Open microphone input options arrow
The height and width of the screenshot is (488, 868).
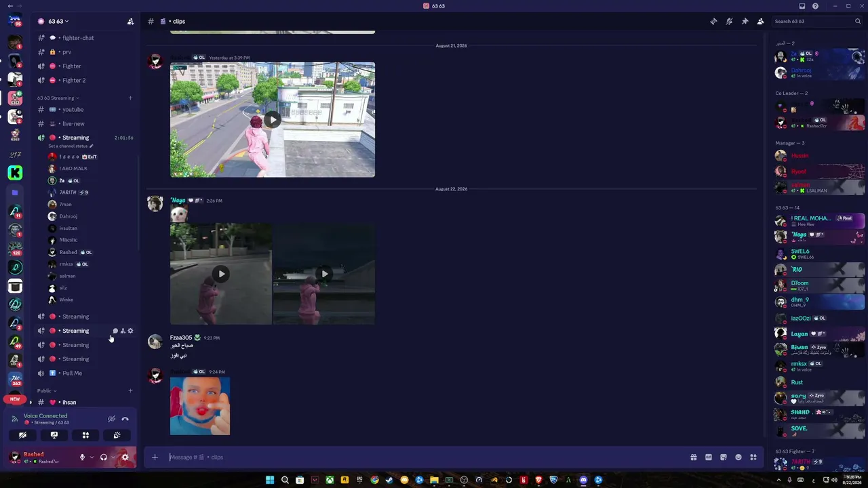click(92, 457)
